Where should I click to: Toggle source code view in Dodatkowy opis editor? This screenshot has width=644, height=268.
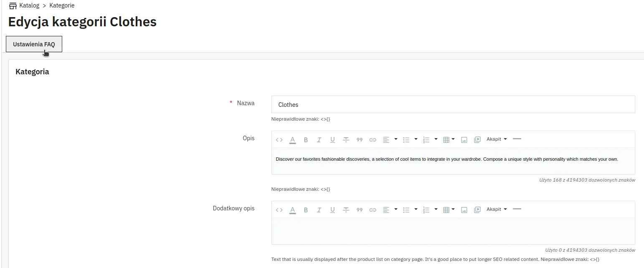279,210
